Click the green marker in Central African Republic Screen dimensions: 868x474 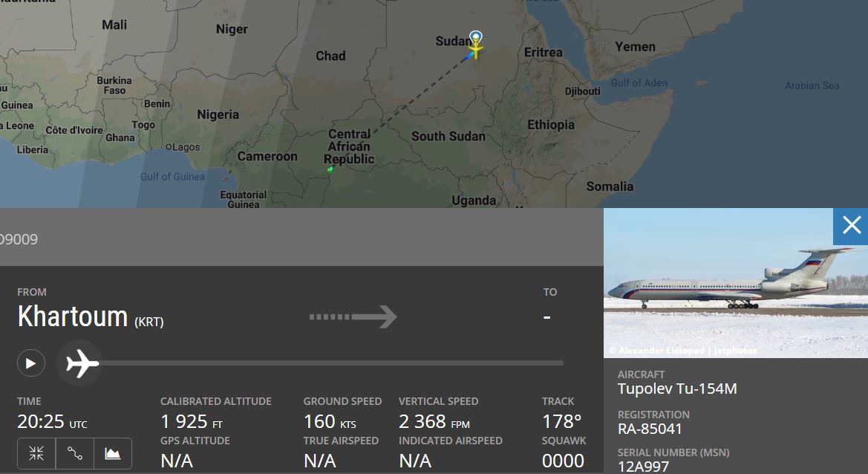click(330, 169)
